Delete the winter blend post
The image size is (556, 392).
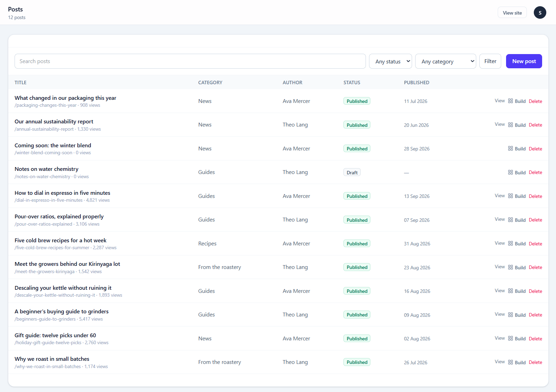click(536, 149)
